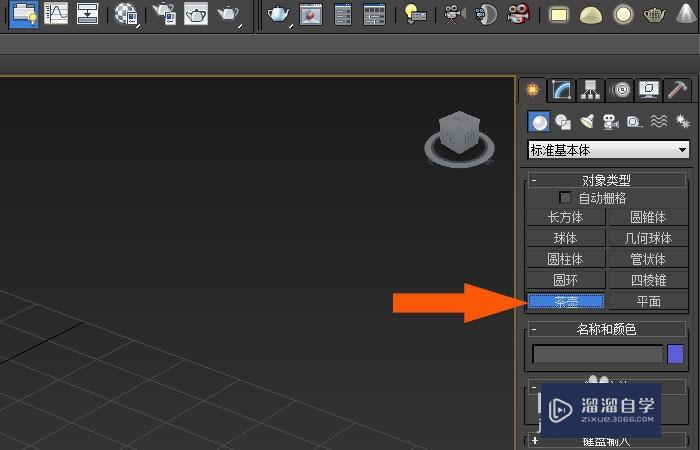
Task: Switch to the Motion panel tab
Action: point(620,90)
